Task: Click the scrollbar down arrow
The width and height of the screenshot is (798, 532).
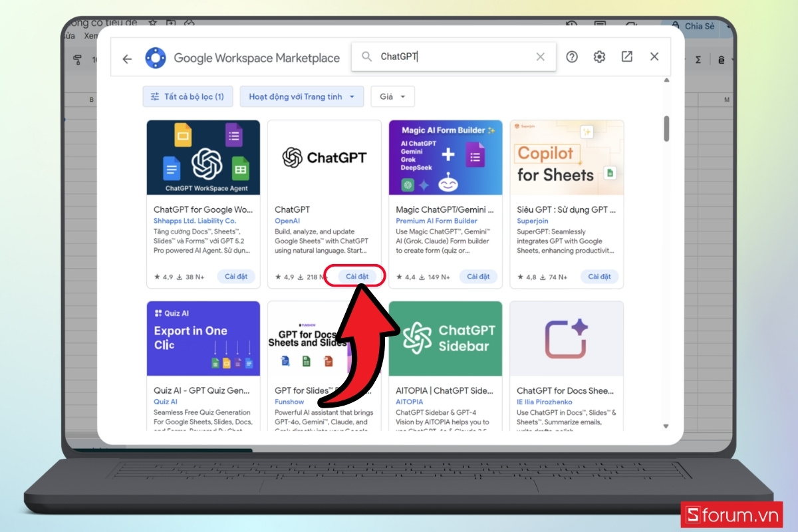Action: pos(666,426)
